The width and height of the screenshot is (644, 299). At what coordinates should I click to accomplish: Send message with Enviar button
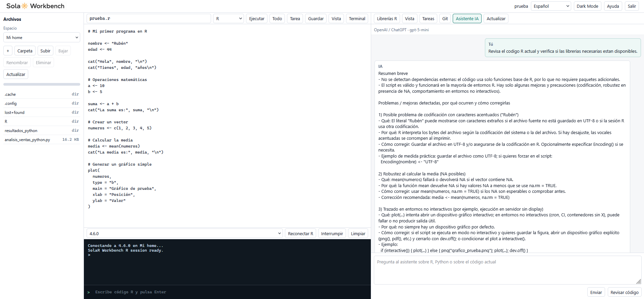[x=596, y=292]
